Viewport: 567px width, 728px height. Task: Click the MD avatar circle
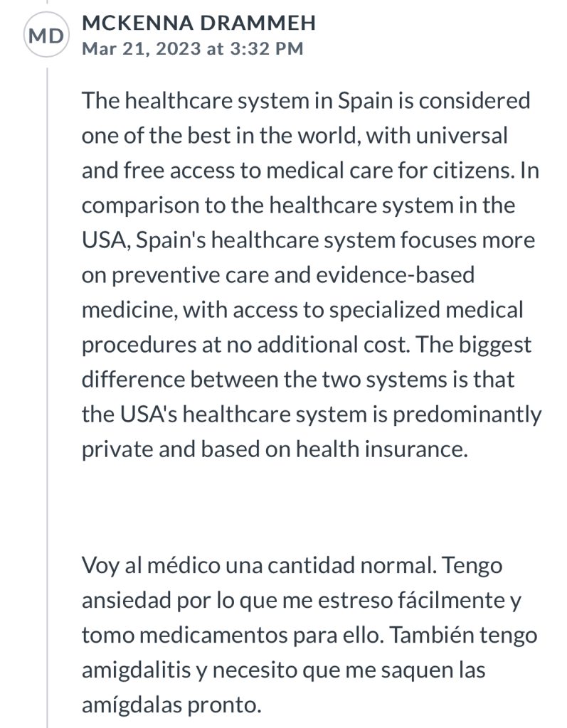(x=46, y=36)
